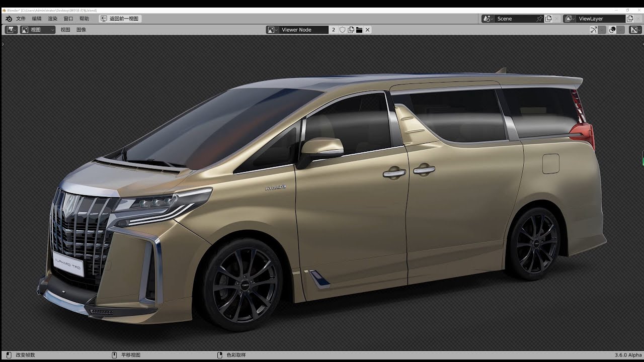Viewport: 644px width, 362px height.
Task: Open the 图像 (Image) header menu
Action: pyautogui.click(x=81, y=30)
